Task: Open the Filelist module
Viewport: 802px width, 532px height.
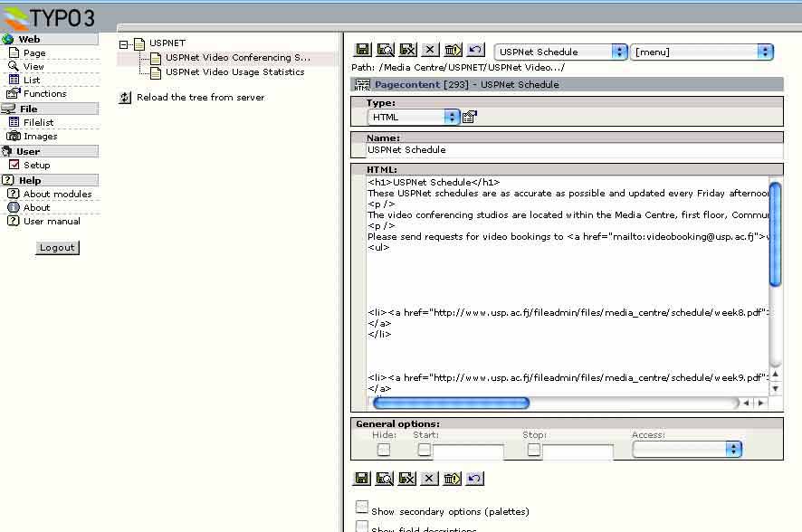Action: point(38,122)
